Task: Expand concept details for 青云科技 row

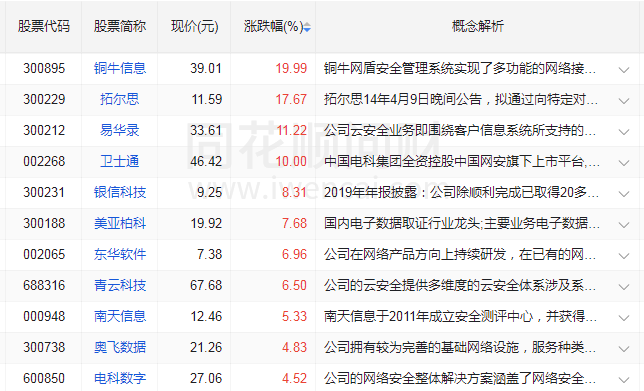Action: click(624, 287)
